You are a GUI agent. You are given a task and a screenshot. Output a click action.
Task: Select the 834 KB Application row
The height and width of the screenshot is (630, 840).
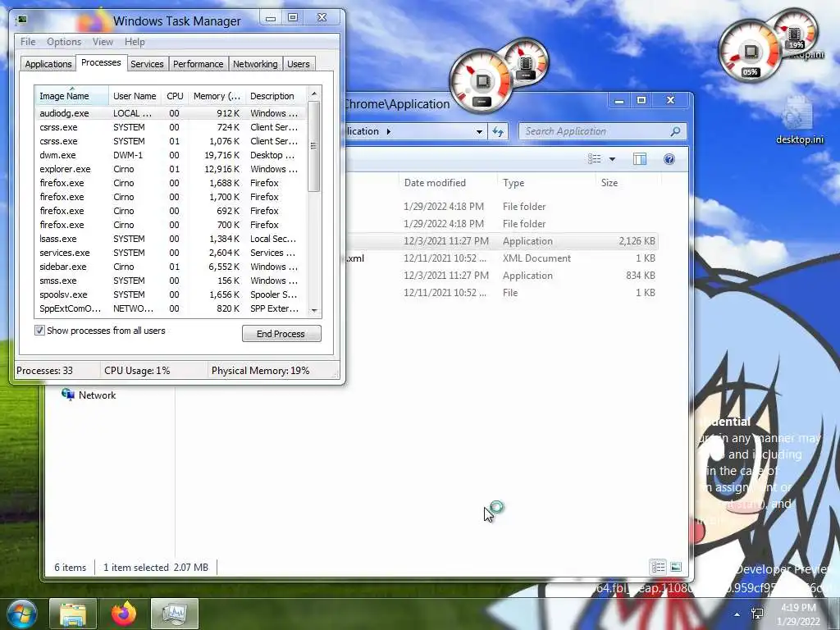(x=502, y=276)
